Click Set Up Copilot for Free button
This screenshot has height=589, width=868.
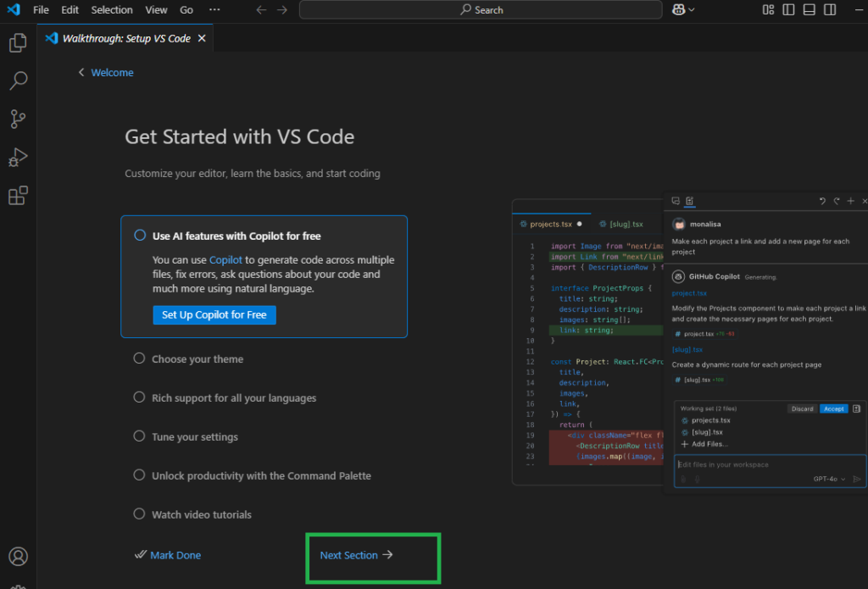coord(214,314)
